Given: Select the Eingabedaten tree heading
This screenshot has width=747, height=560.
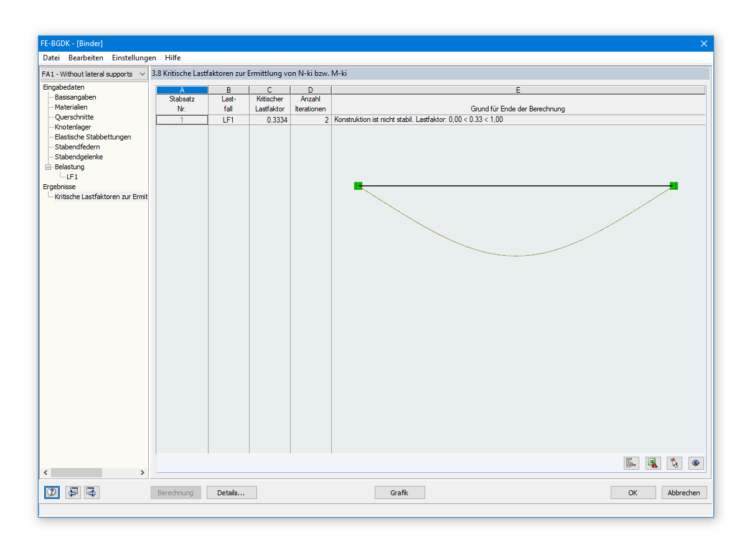Looking at the screenshot, I should [63, 87].
